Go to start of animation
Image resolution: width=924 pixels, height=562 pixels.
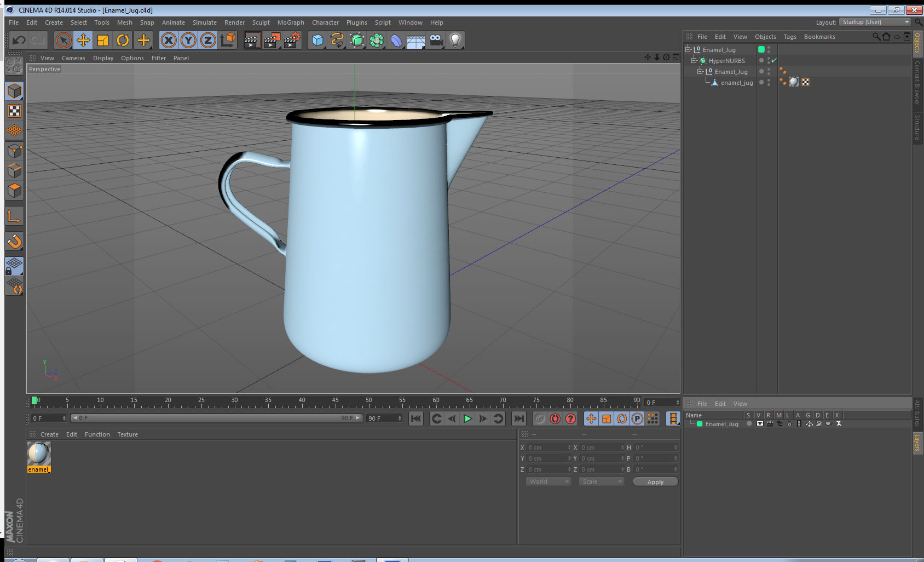416,418
